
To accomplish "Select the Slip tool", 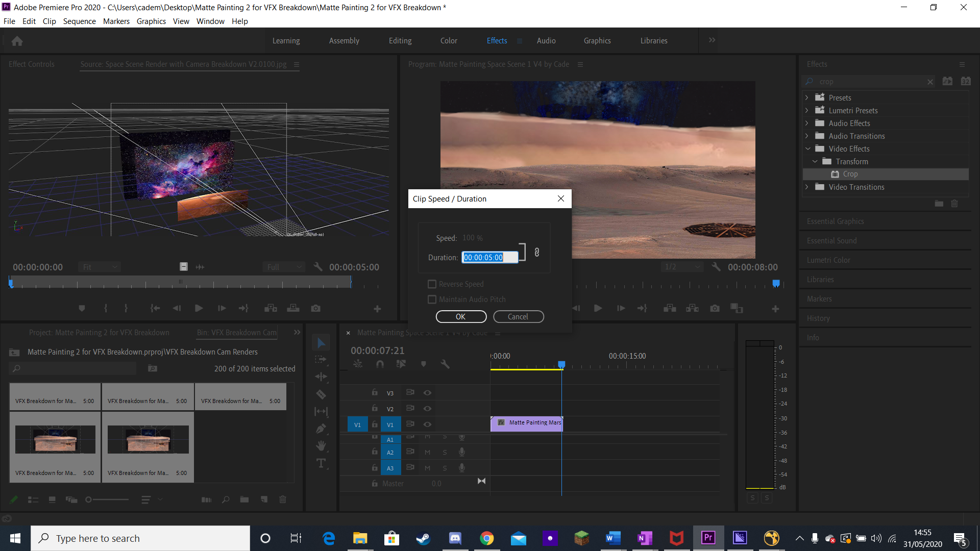I will point(321,411).
